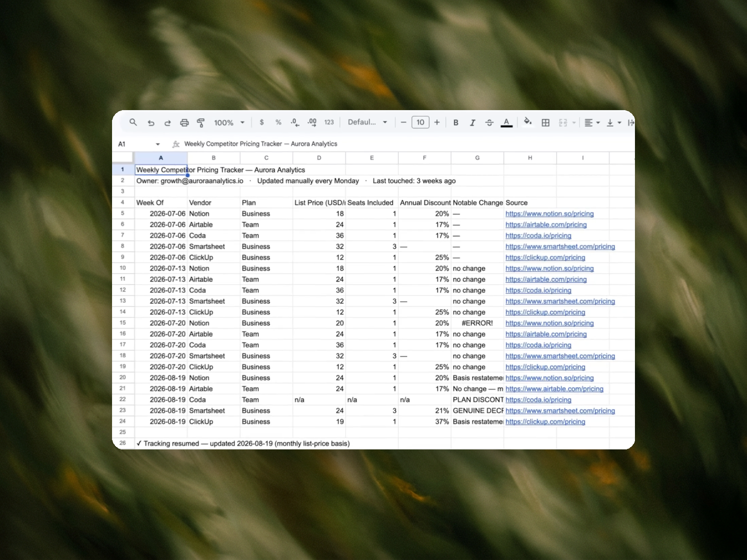Click the search menus magnifier icon
This screenshot has width=747, height=560.
click(x=133, y=122)
